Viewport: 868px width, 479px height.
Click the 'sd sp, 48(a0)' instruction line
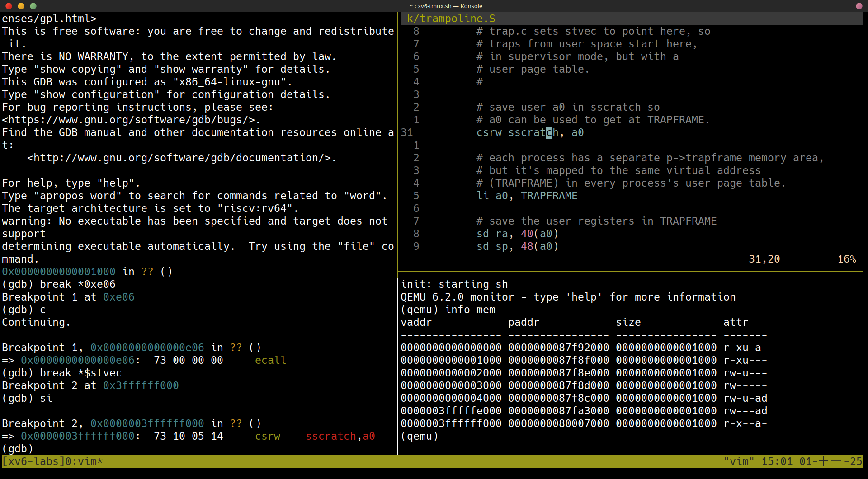click(517, 246)
